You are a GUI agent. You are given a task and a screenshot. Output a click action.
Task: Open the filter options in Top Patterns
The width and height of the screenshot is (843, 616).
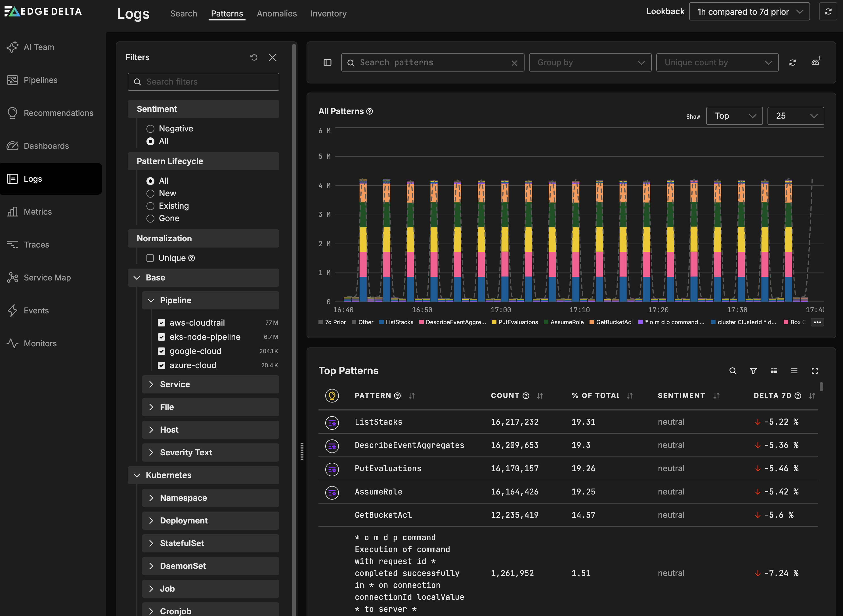tap(753, 371)
